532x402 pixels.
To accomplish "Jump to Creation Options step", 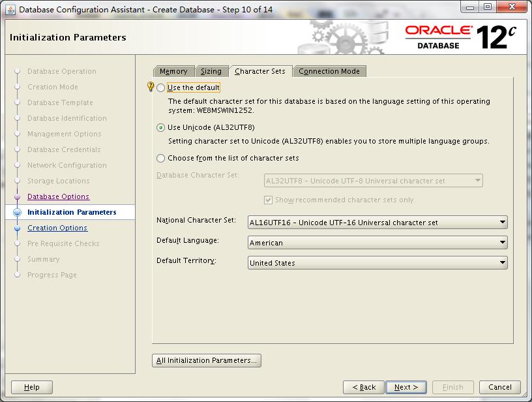I will tap(57, 228).
